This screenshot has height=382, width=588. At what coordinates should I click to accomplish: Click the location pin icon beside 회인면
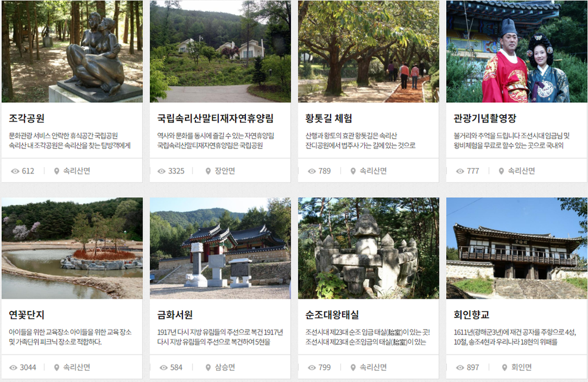pyautogui.click(x=505, y=367)
